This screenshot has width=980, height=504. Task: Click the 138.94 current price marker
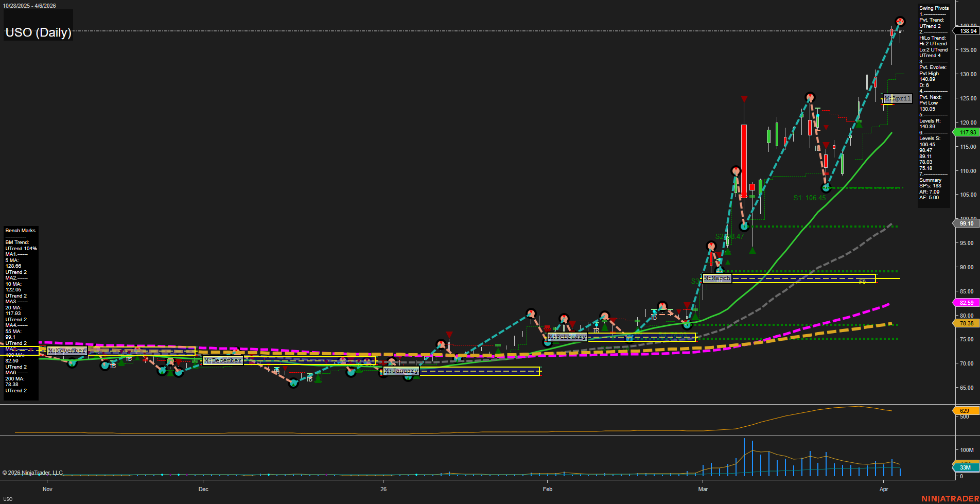tap(968, 31)
